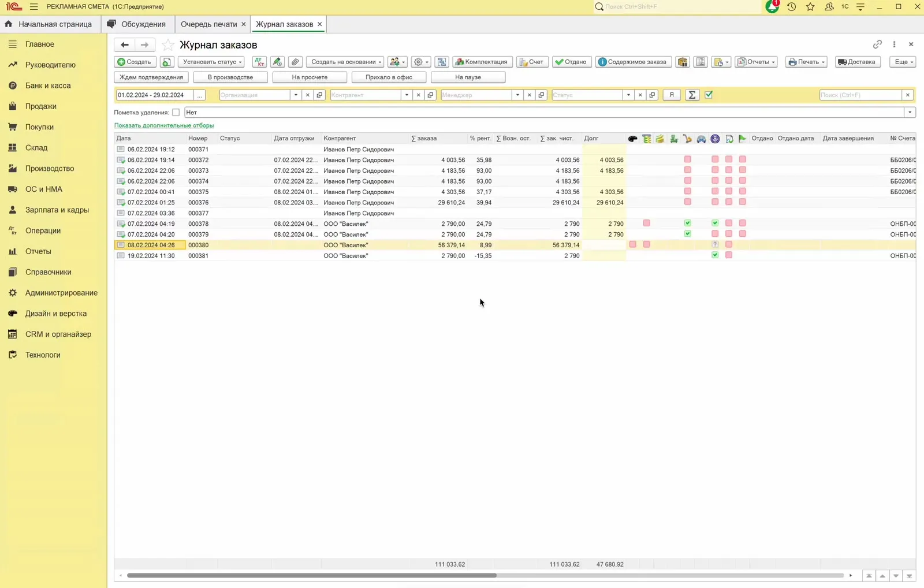Click the copy document icon next to Создать
The width and height of the screenshot is (924, 588).
pos(166,62)
